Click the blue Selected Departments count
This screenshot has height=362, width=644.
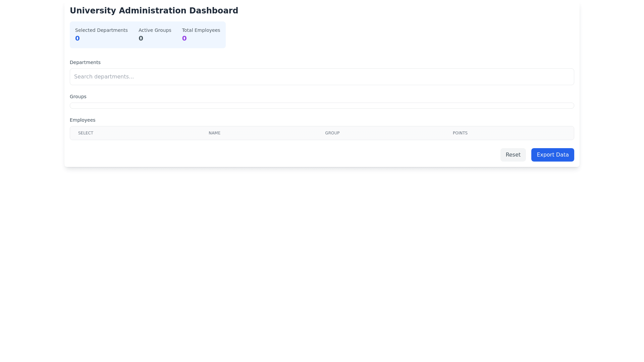point(77,39)
